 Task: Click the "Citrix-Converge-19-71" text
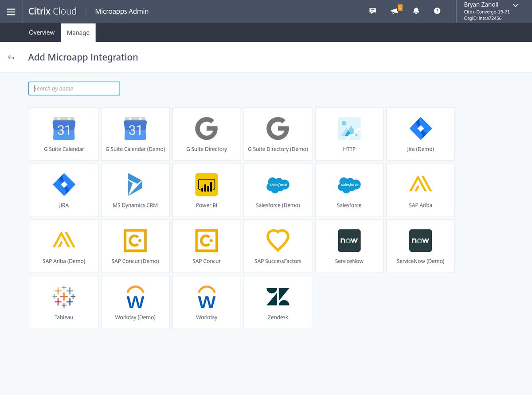pyautogui.click(x=487, y=12)
